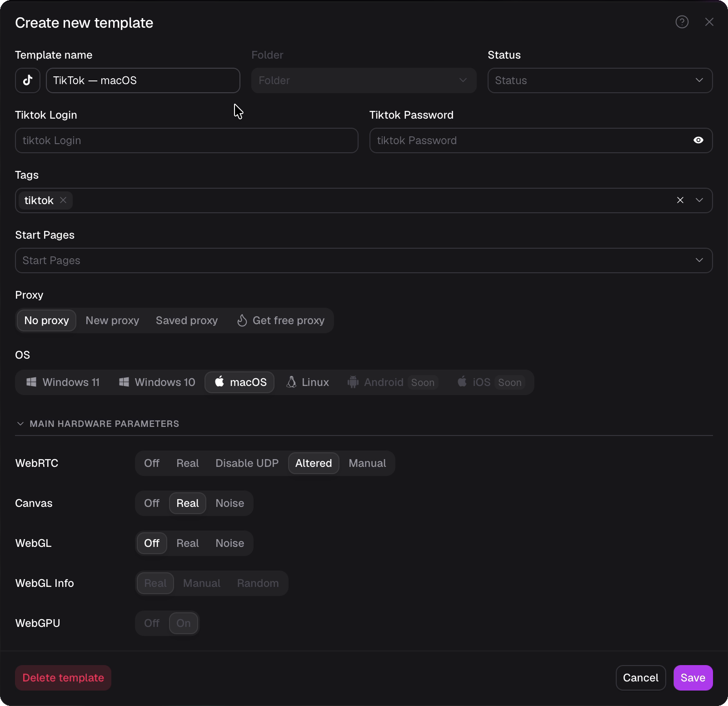Select the No proxy option
Screen dimensions: 728x706
tap(46, 320)
